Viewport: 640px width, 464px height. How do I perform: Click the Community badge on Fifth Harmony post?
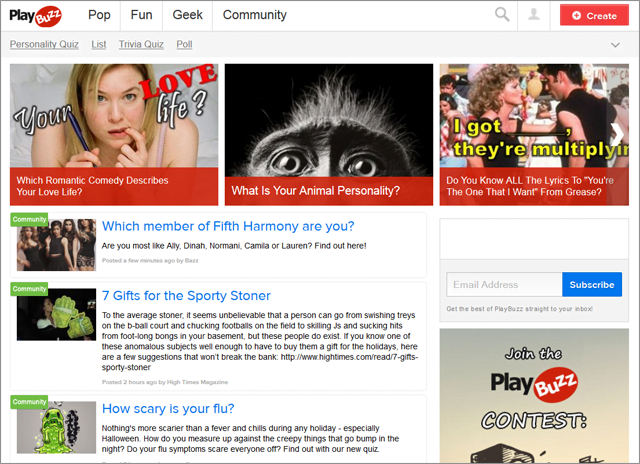(29, 219)
